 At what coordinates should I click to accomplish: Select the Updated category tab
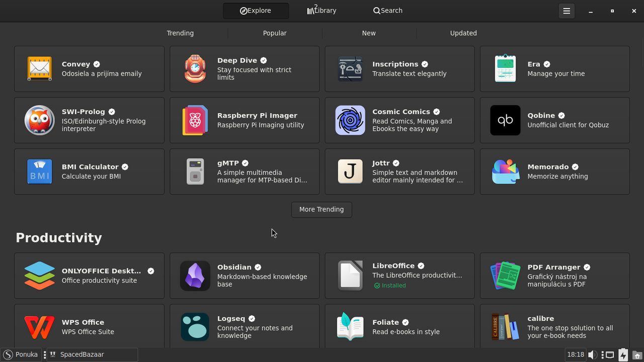pos(463,33)
